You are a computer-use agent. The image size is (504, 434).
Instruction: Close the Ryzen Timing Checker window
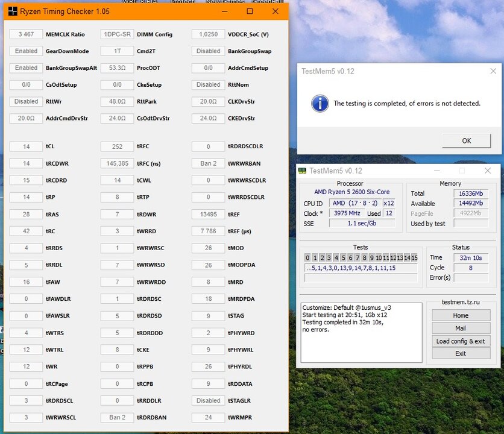coord(276,11)
